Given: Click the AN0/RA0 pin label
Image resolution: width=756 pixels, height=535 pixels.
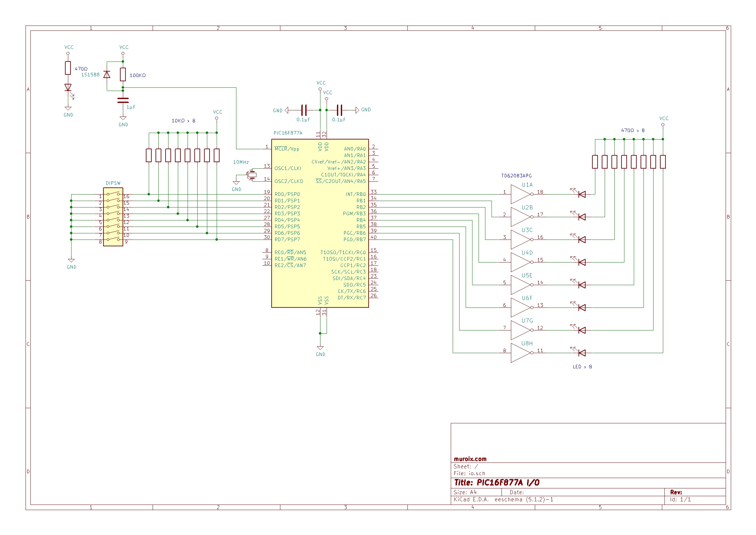Looking at the screenshot, I should tap(355, 149).
